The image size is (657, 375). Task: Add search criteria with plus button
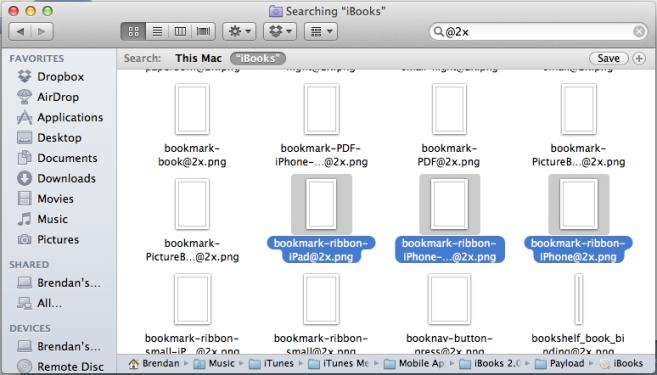[x=639, y=58]
